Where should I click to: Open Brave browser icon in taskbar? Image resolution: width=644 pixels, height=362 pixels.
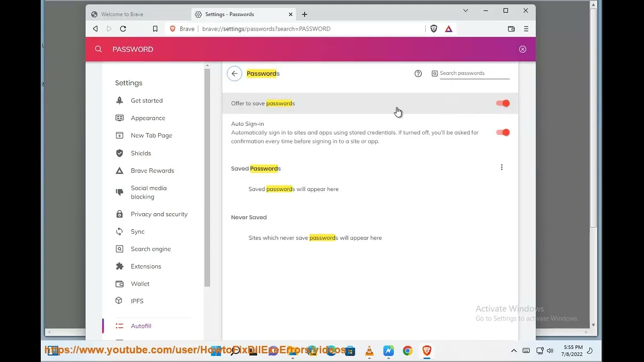(427, 351)
